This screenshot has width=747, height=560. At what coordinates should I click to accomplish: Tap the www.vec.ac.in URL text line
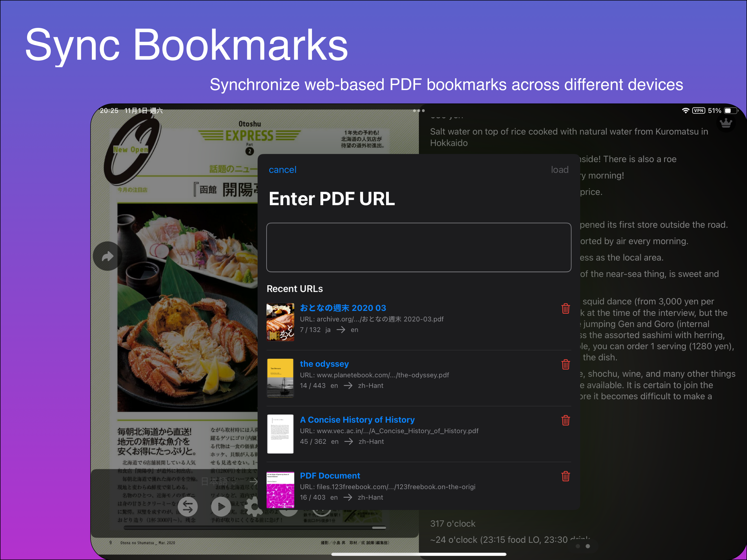(x=389, y=431)
